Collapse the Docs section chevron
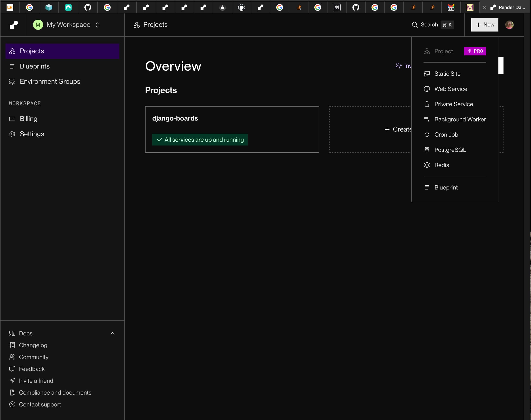 click(x=112, y=333)
